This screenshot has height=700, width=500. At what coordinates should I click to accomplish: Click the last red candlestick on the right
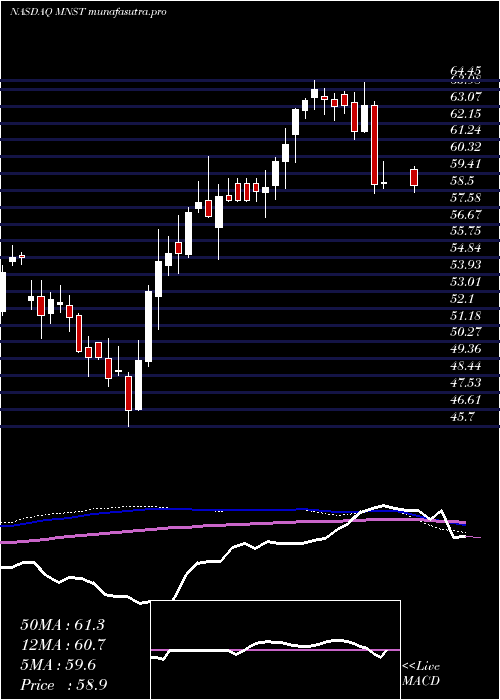click(414, 178)
